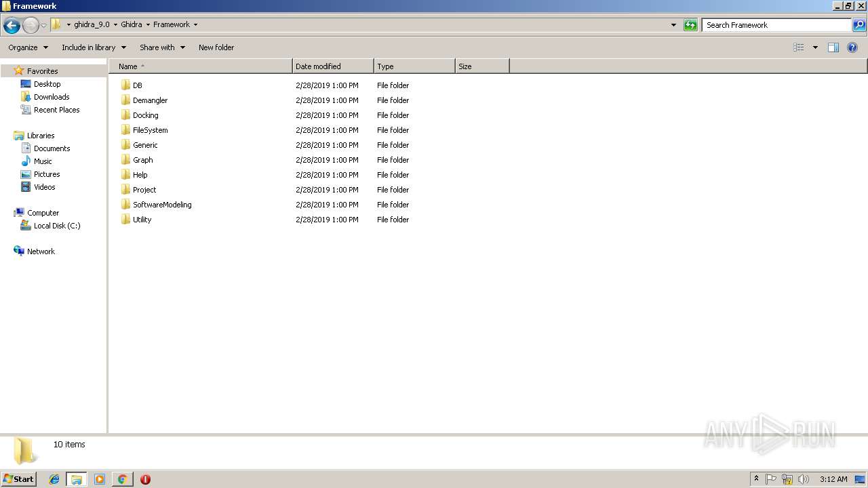Click the File folder type of Docking
The width and height of the screenshot is (868, 488).
(393, 115)
